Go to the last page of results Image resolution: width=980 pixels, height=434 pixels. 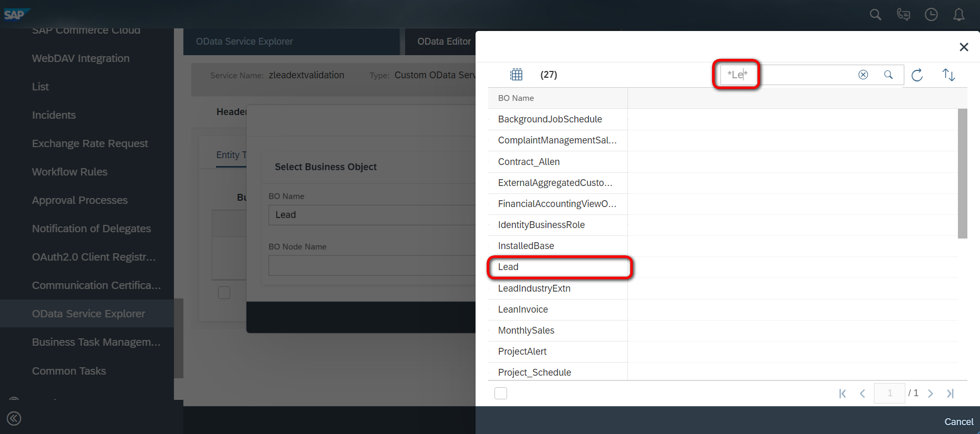coord(950,393)
